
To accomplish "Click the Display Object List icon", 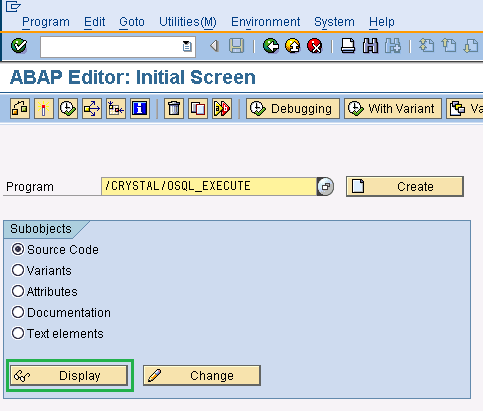I will (x=116, y=108).
